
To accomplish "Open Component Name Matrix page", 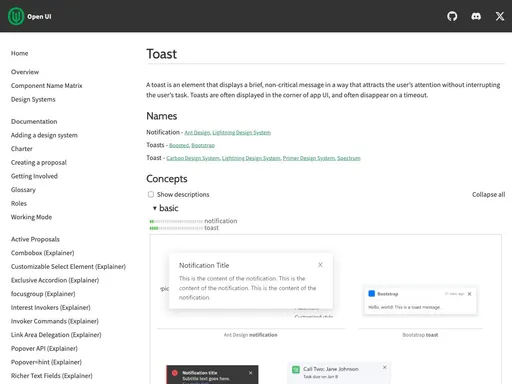I will pyautogui.click(x=47, y=86).
